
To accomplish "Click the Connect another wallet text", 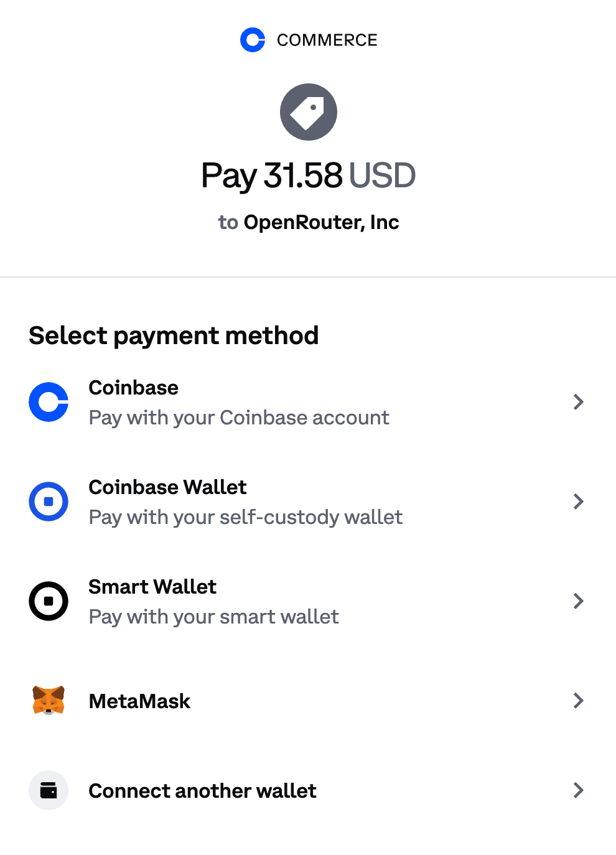I will (x=202, y=791).
